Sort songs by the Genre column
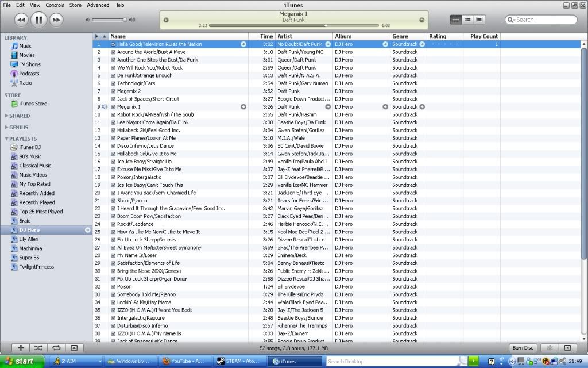 click(x=408, y=36)
